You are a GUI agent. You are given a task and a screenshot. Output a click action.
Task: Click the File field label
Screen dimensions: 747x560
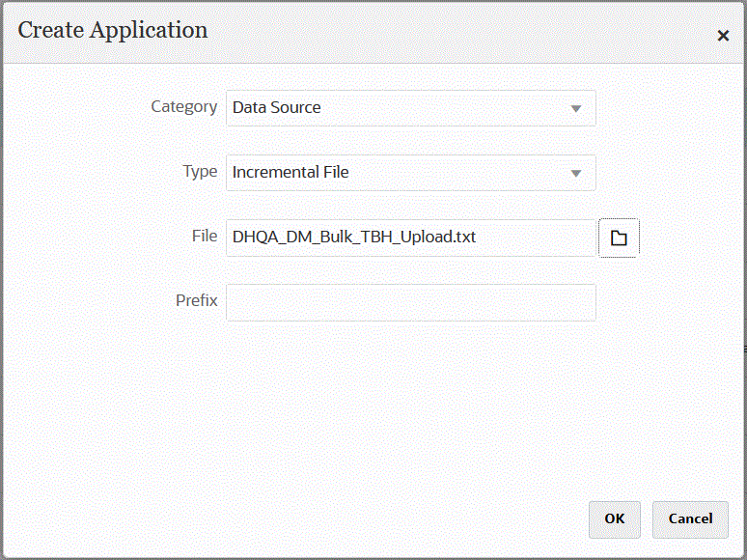(204, 236)
